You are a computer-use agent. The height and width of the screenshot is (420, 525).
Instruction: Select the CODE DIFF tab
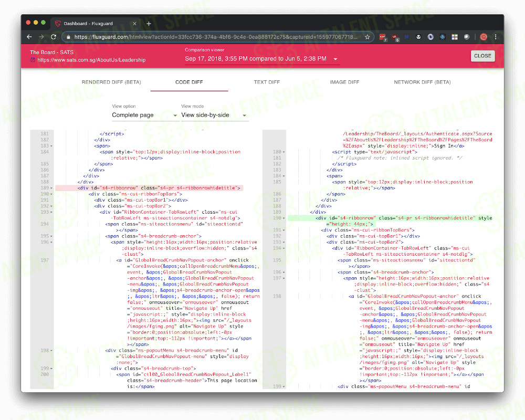189,82
